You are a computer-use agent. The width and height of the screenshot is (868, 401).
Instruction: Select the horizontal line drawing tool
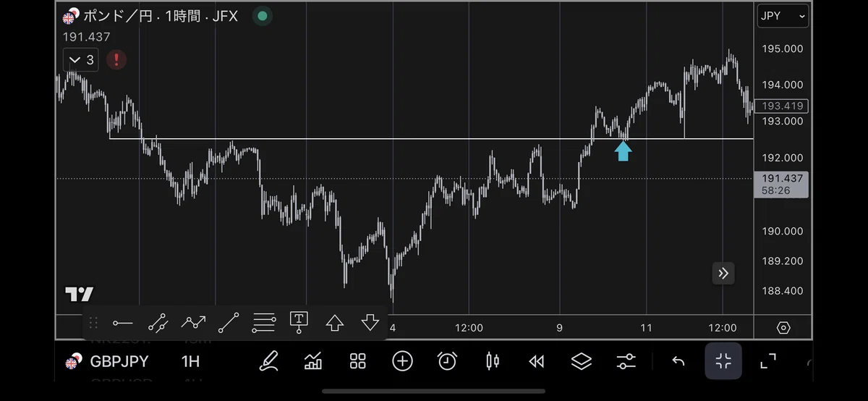122,323
